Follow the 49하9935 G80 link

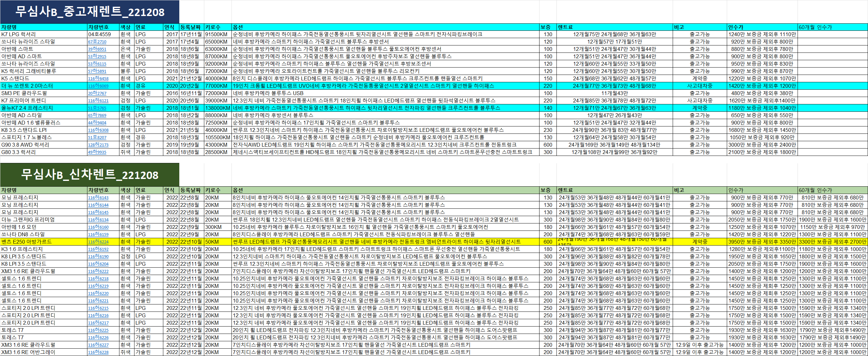[x=97, y=152]
